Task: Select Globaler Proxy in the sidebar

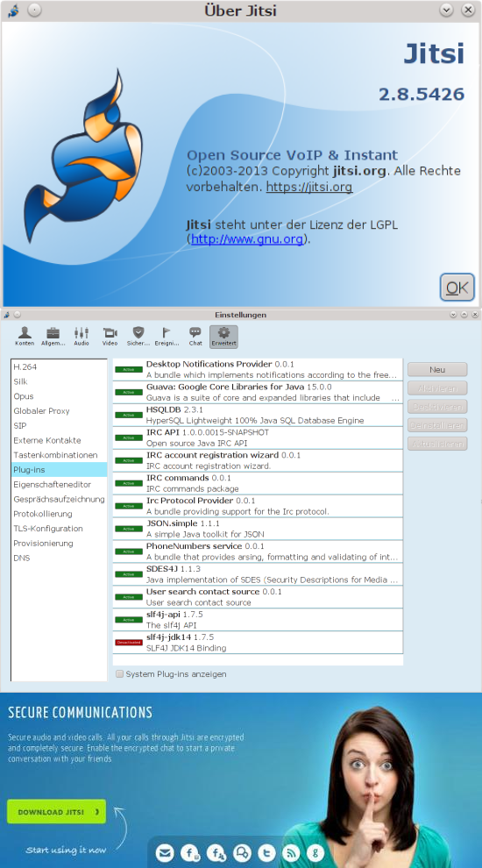Action: click(x=59, y=410)
